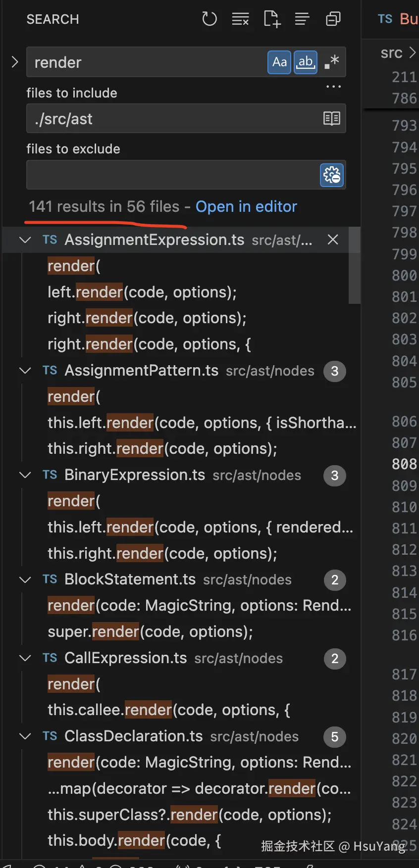Click the Open in editor link

246,206
